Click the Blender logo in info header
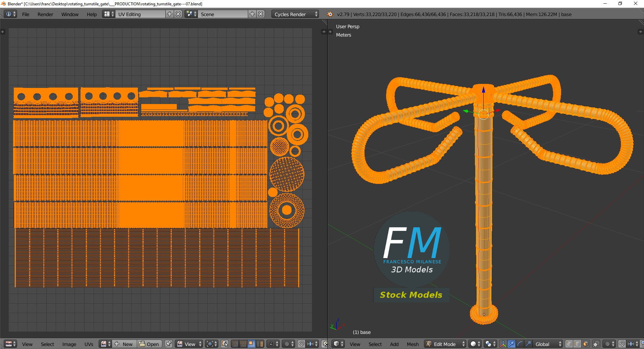Screen dimensions: 644x349 click(329, 14)
